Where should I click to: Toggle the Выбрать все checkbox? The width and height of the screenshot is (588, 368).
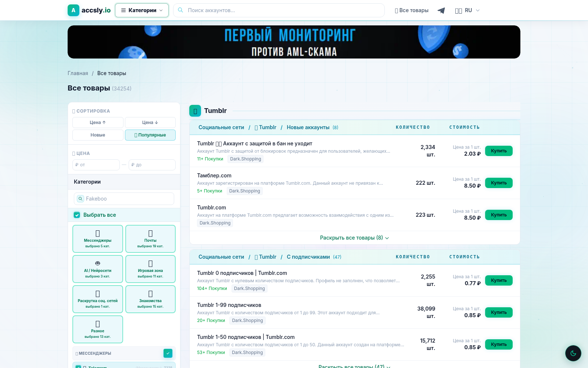click(x=77, y=215)
